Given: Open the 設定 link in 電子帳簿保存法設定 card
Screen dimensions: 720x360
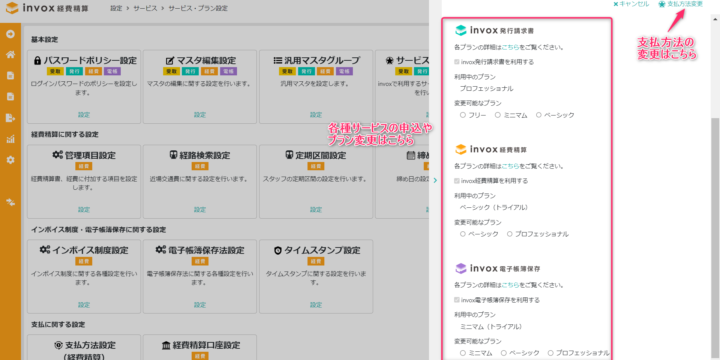Looking at the screenshot, I should (200, 304).
